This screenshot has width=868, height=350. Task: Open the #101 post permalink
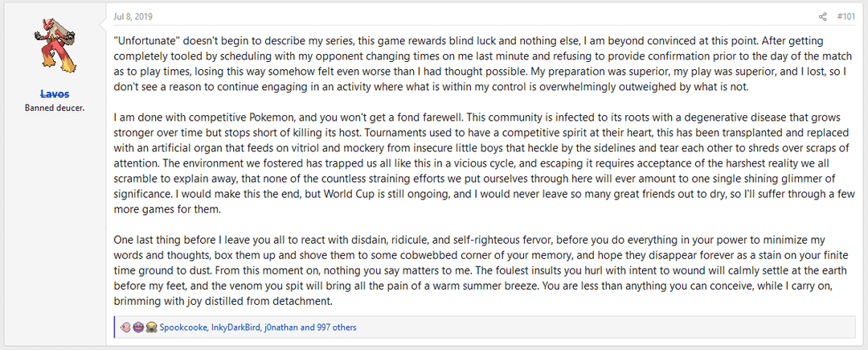[x=845, y=16]
